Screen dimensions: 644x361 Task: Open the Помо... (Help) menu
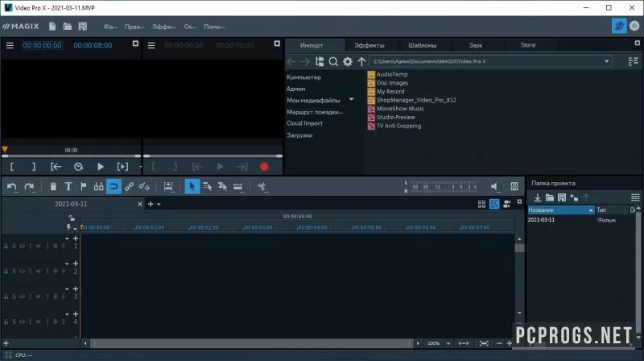214,27
